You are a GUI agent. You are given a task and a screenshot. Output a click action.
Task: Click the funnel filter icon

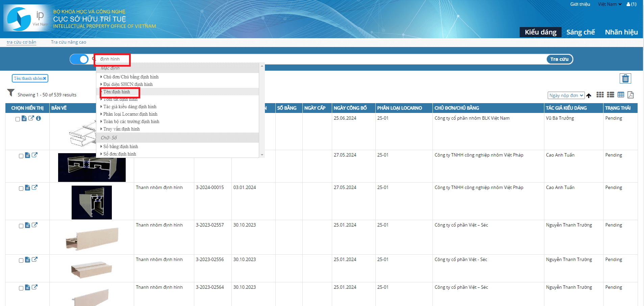pos(11,93)
